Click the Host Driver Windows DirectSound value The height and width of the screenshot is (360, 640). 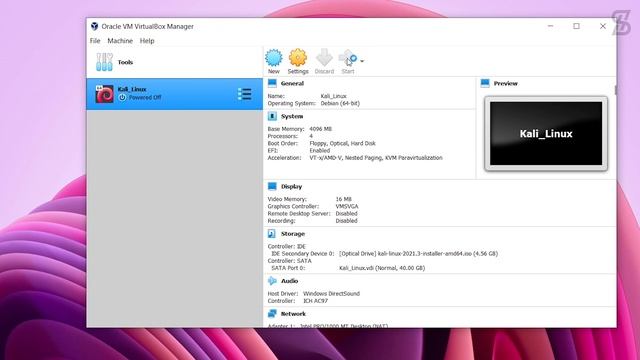[x=331, y=293]
